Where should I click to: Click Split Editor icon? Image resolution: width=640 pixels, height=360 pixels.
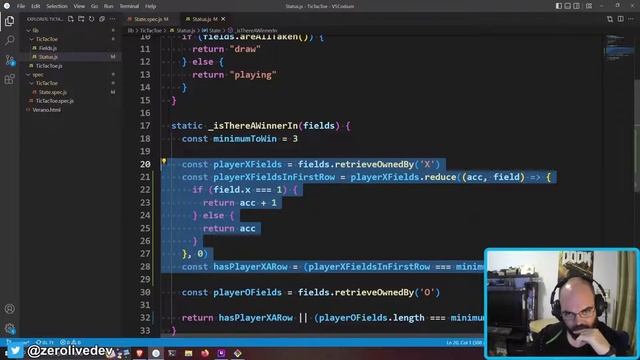pyautogui.click(x=620, y=19)
